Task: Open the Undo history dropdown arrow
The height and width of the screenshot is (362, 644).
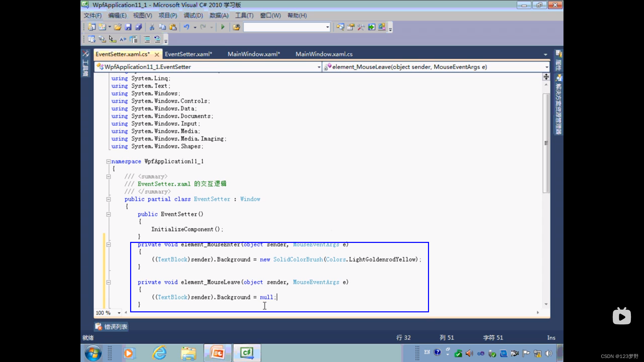Action: point(195,27)
